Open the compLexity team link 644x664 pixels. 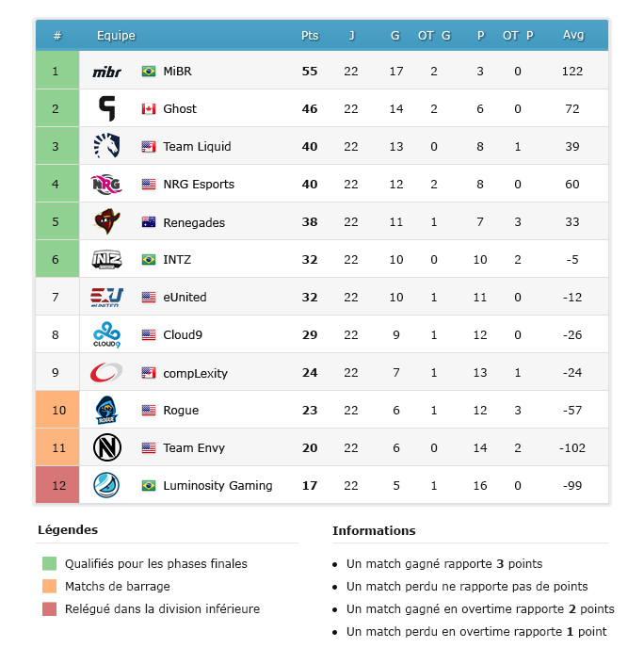click(195, 373)
